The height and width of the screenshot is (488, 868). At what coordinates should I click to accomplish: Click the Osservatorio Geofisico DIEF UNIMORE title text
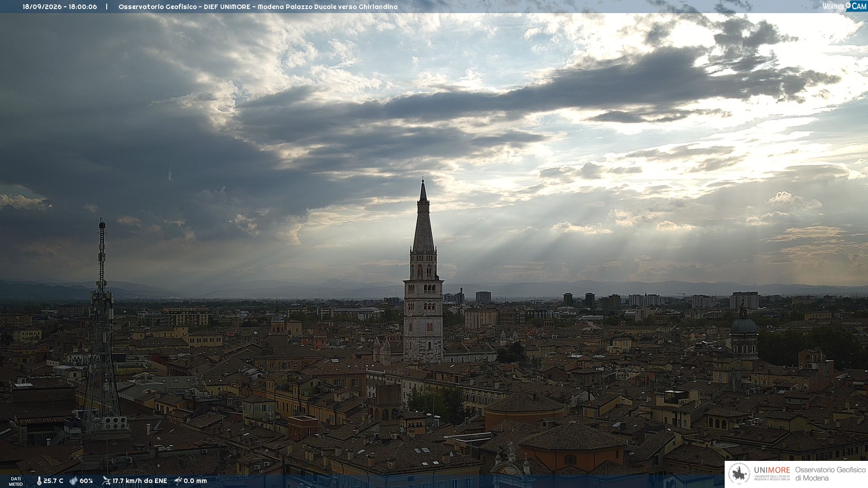pos(258,7)
